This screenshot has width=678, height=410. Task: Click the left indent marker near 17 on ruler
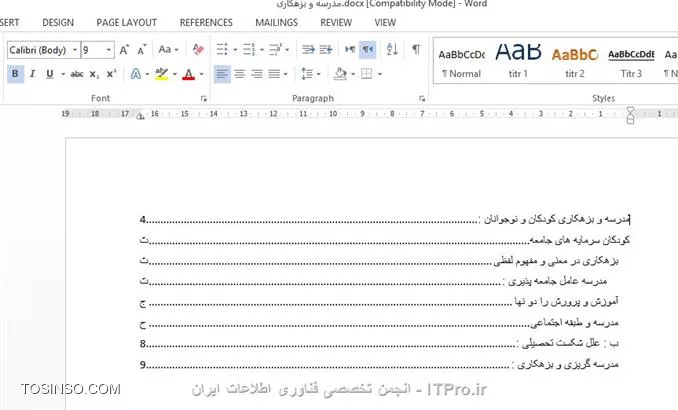141,116
